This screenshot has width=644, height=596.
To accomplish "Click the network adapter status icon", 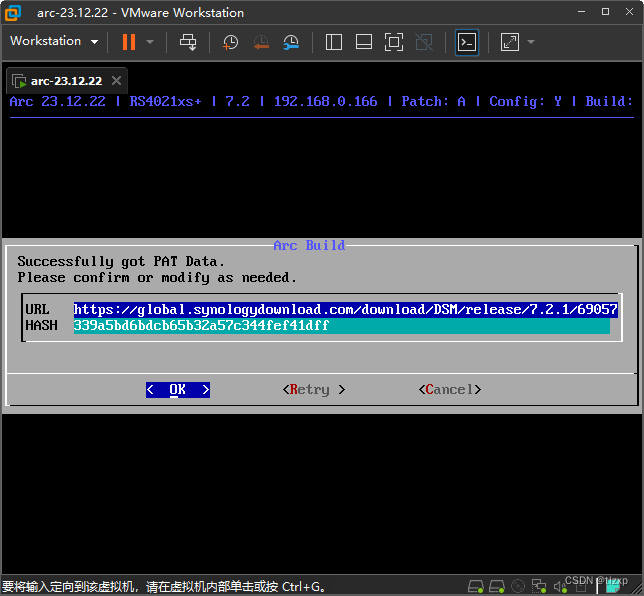I will (538, 586).
